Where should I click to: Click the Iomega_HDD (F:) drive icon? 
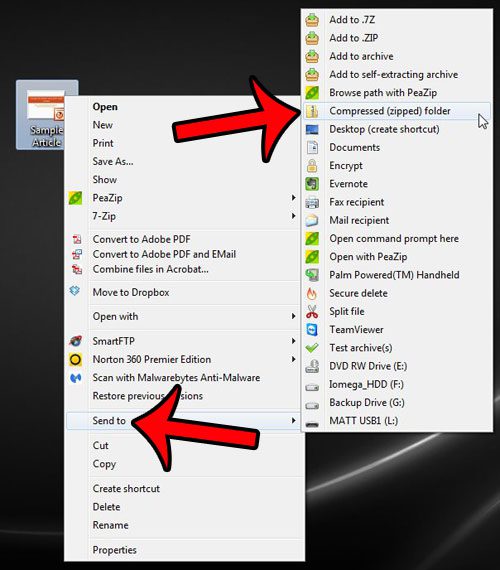(x=312, y=387)
